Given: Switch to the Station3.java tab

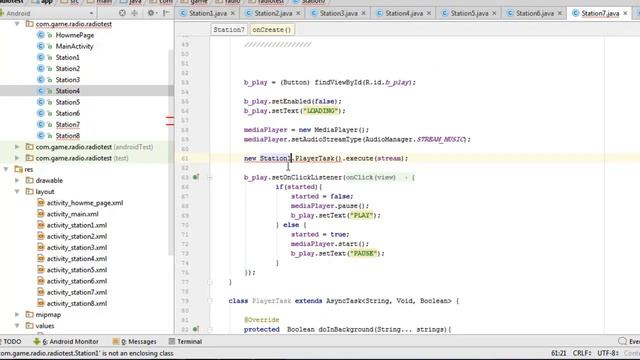Looking at the screenshot, I should pos(338,13).
